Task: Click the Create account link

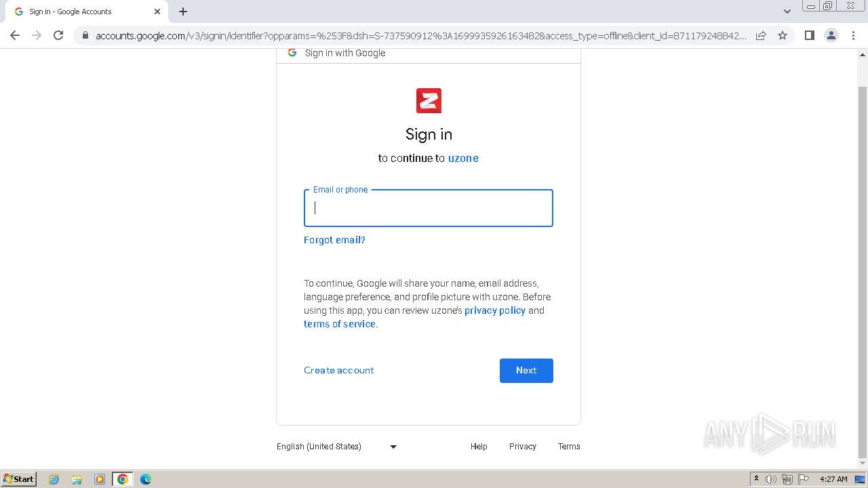Action: point(339,370)
